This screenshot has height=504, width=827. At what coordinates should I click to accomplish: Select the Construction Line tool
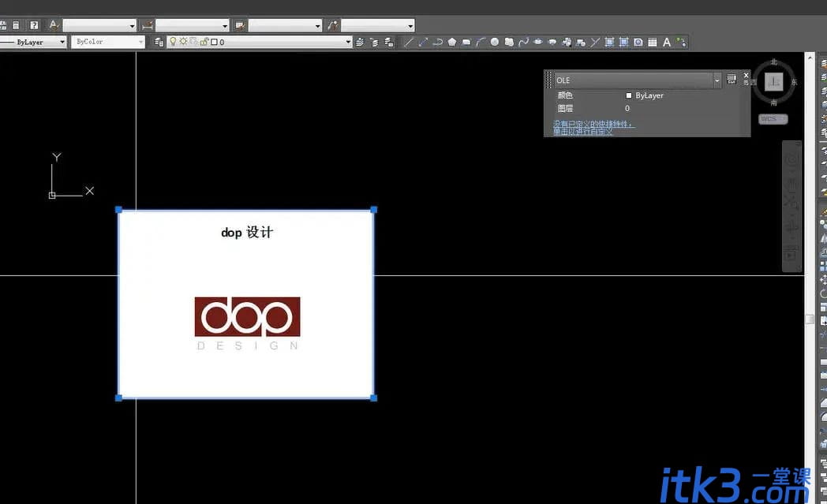pos(423,42)
